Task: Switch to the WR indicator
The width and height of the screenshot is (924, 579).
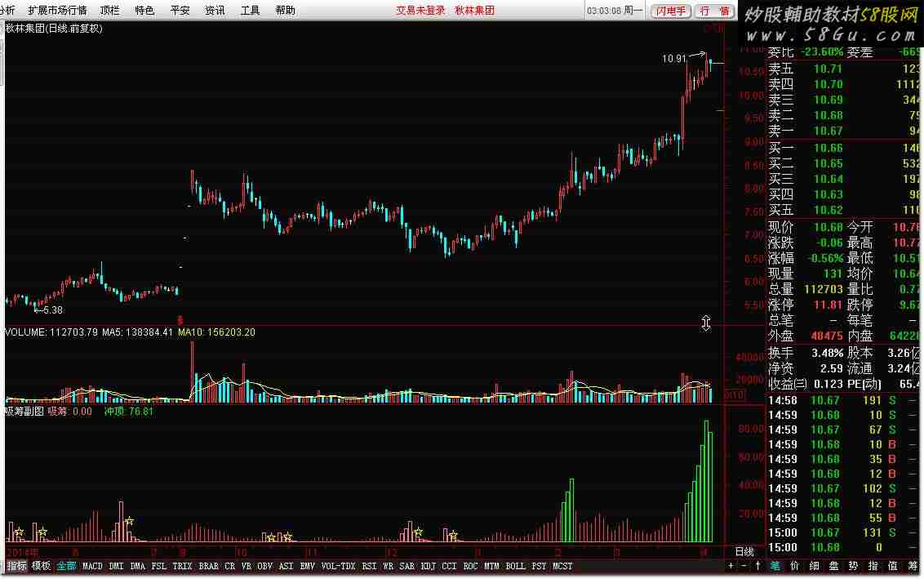Action: click(x=388, y=566)
